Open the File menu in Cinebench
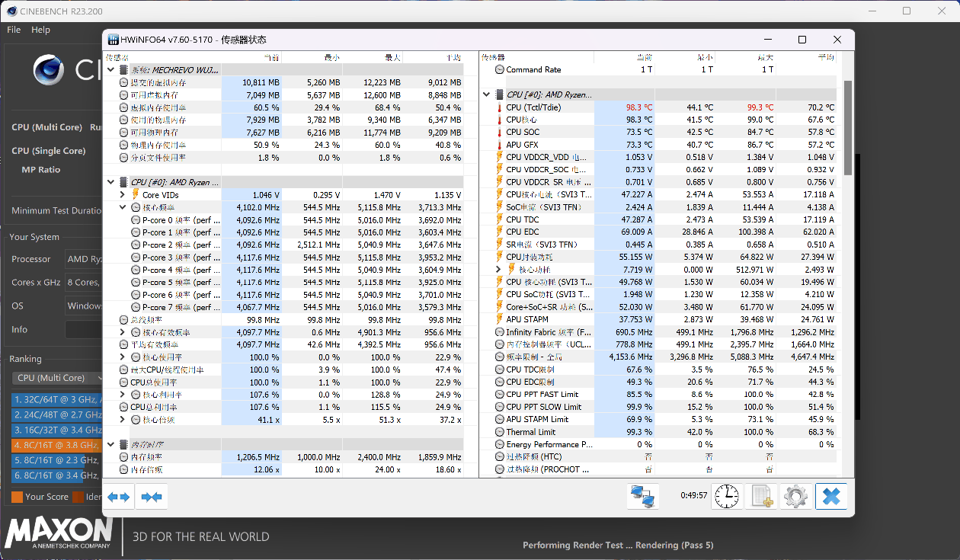This screenshot has height=560, width=960. pyautogui.click(x=14, y=30)
